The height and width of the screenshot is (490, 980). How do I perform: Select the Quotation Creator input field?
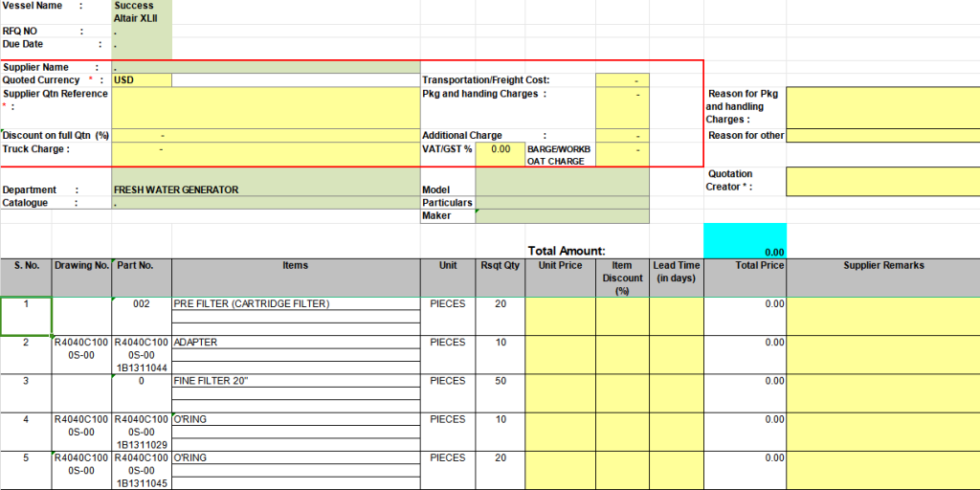point(882,180)
